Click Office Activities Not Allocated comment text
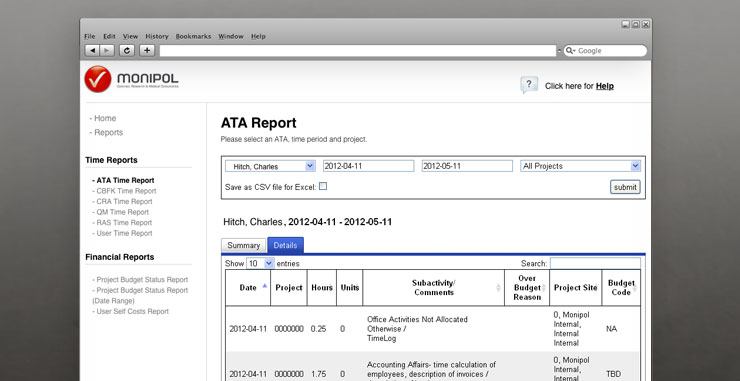 click(417, 329)
